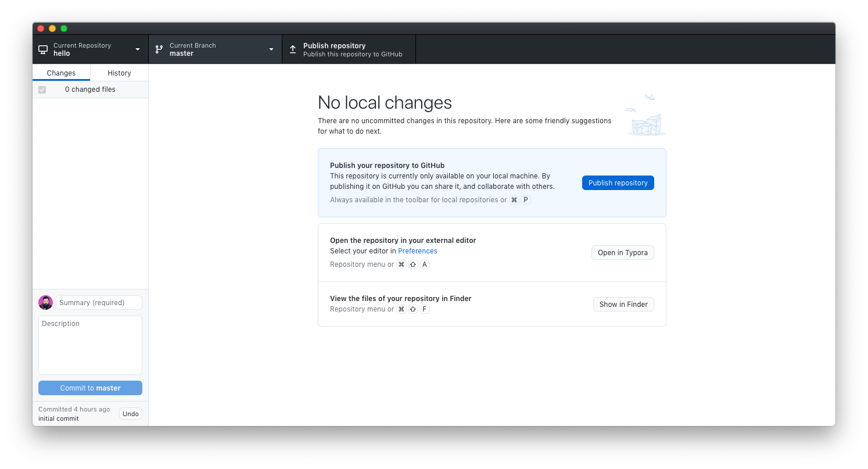Open the repository chevron arrow in toolbar
868x469 pixels.
click(x=138, y=49)
